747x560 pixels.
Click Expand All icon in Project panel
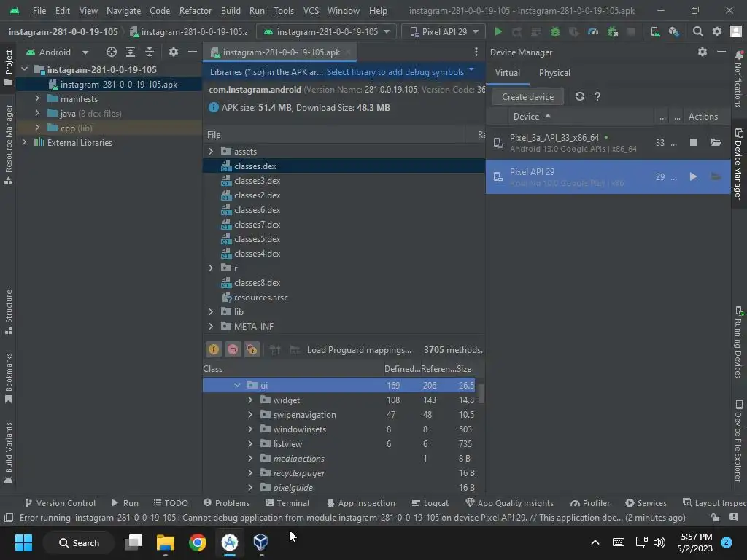[131, 52]
